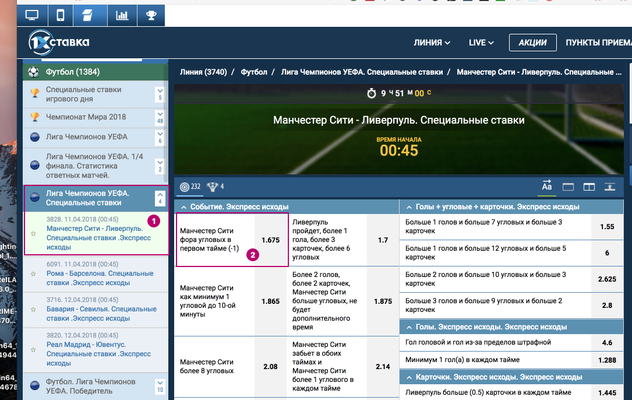Screen dimensions: 632x400
Task: Select odds 1.445 for Ливерпуль карточки bet
Action: (607, 392)
